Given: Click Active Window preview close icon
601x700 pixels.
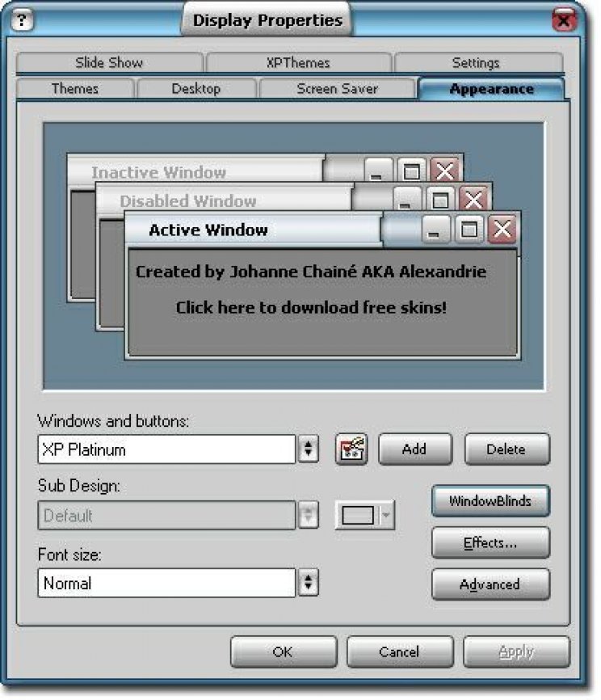Looking at the screenshot, I should tap(502, 229).
